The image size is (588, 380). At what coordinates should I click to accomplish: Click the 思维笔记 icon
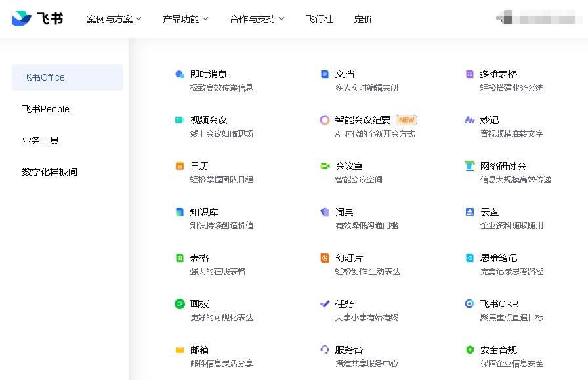click(x=469, y=258)
